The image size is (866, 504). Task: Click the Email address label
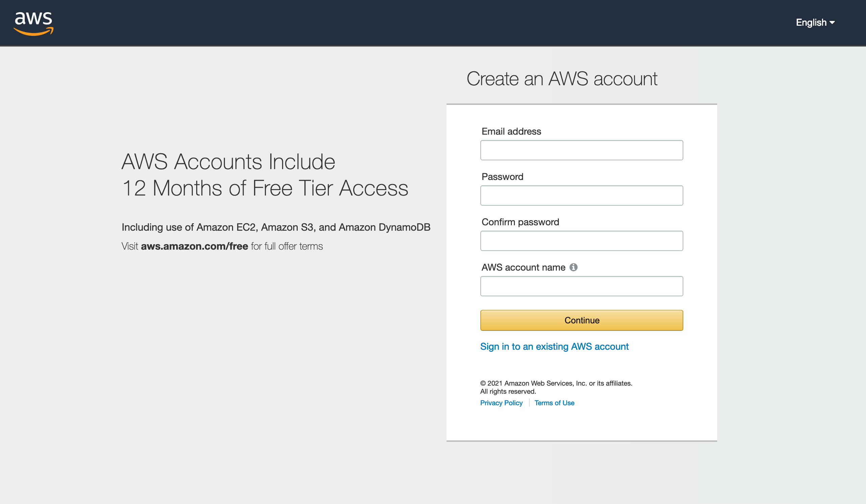pos(511,131)
